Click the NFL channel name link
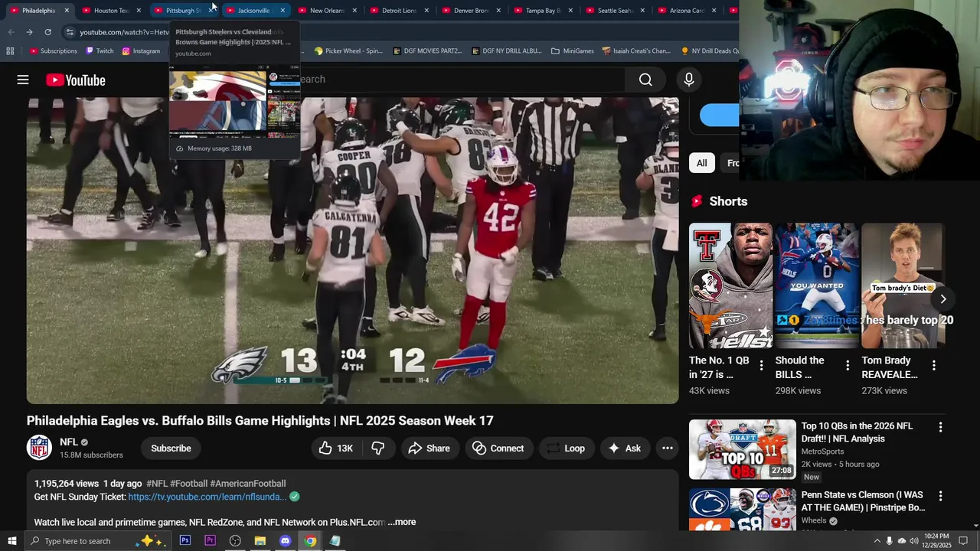The width and height of the screenshot is (980, 551). [x=69, y=442]
